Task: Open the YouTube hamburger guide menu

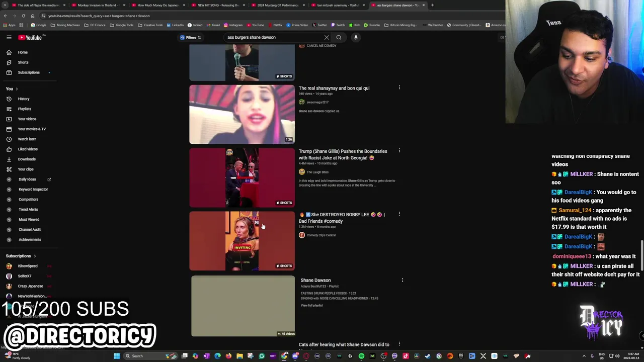Action: [x=9, y=37]
